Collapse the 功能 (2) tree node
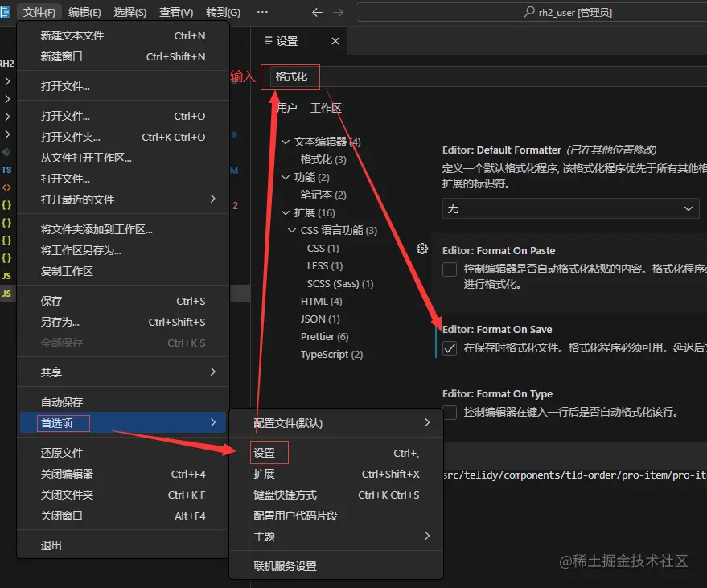Viewport: 707px width, 588px height. (285, 177)
